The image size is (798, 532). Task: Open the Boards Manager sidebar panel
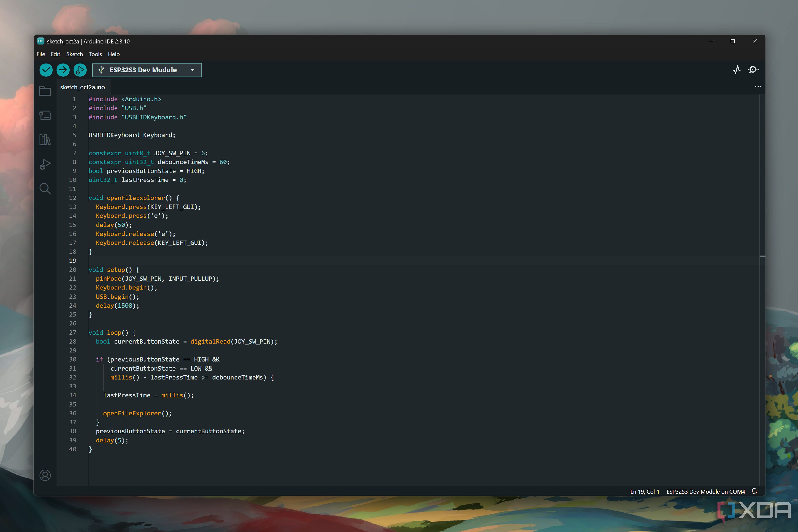pos(45,115)
